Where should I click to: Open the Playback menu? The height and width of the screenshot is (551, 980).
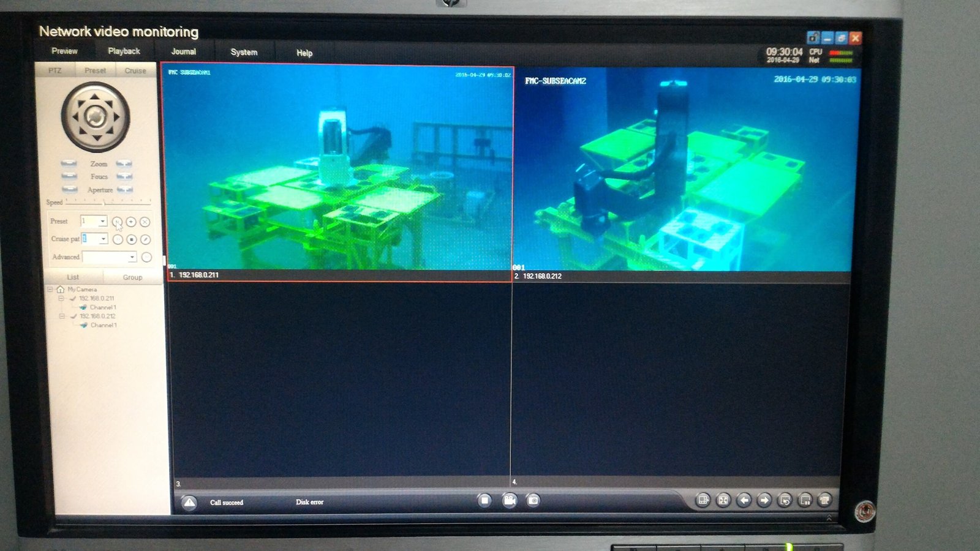coord(124,51)
